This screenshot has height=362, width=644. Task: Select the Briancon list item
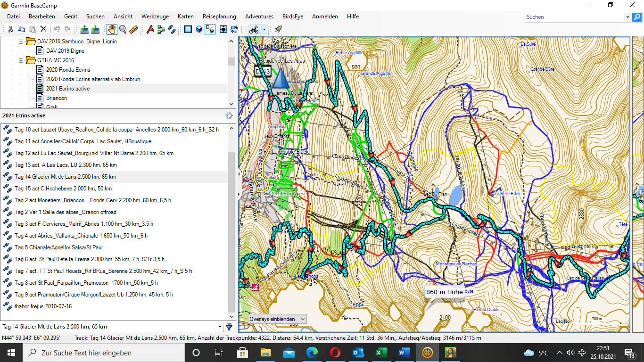click(x=57, y=98)
